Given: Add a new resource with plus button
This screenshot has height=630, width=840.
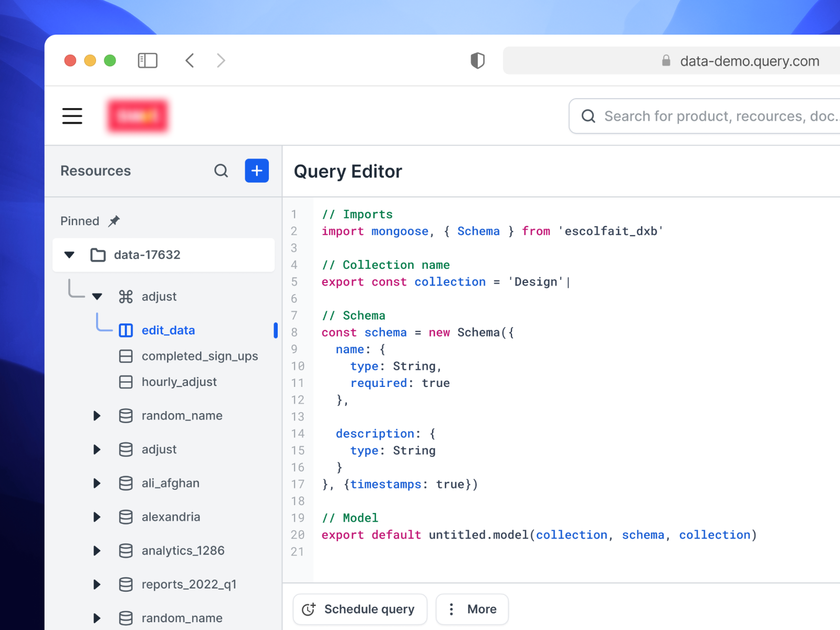Looking at the screenshot, I should coord(257,171).
